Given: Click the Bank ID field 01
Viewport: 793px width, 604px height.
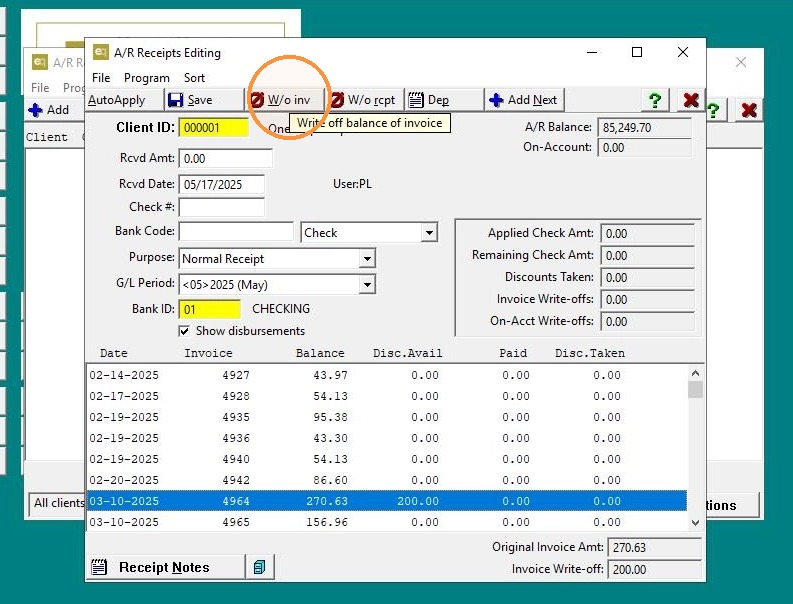Looking at the screenshot, I should tap(210, 309).
